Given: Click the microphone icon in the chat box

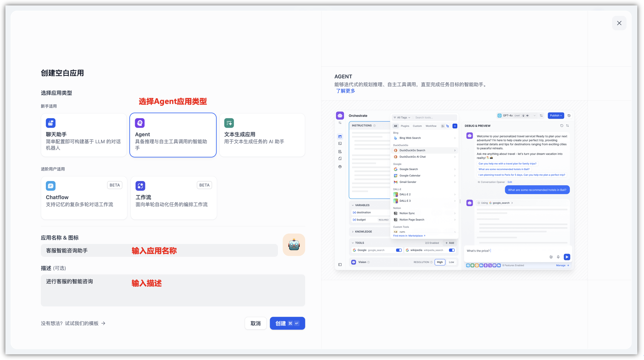Looking at the screenshot, I should coord(558,257).
